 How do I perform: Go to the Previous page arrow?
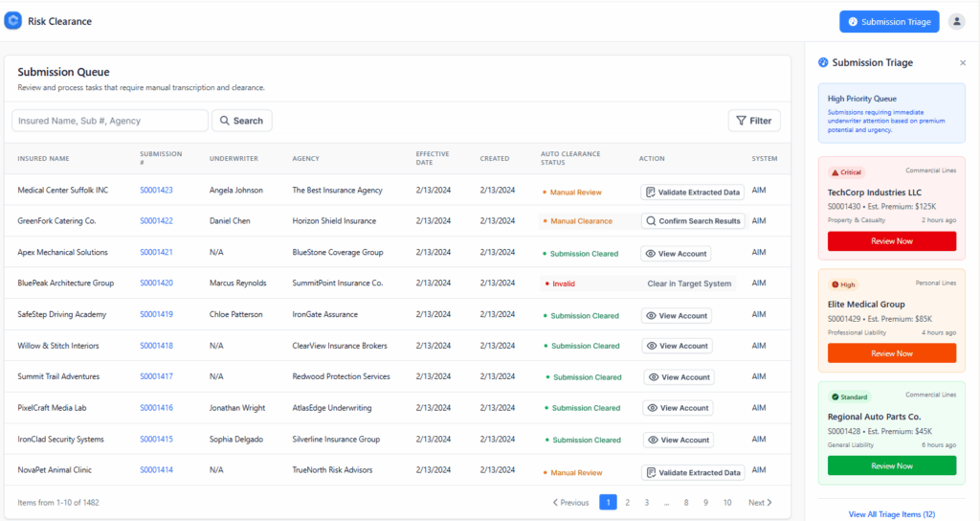570,503
